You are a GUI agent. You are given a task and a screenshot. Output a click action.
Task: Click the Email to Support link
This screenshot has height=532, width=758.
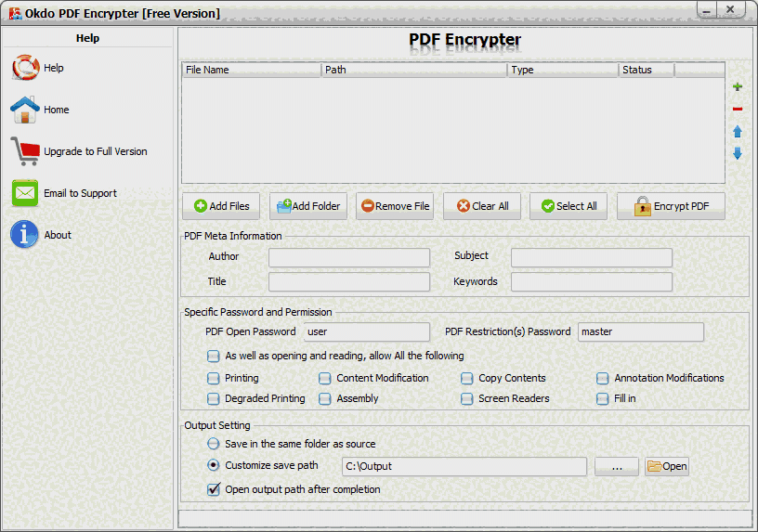tap(80, 193)
